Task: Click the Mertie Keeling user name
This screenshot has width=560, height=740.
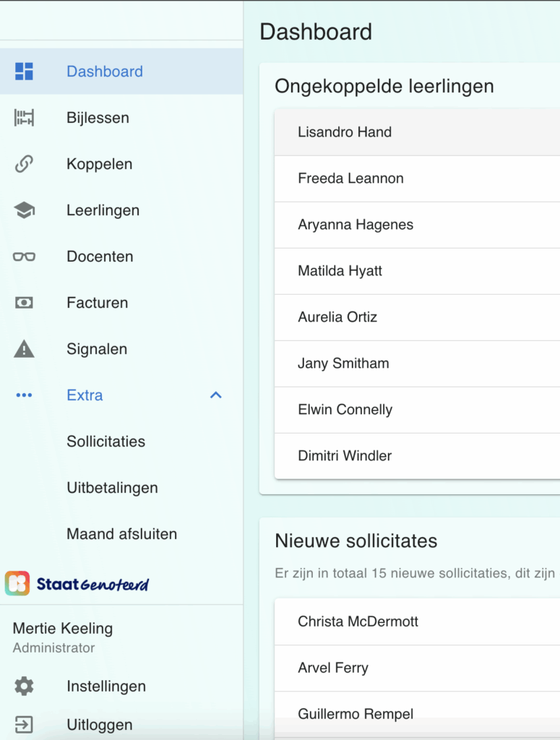Action: tap(63, 629)
